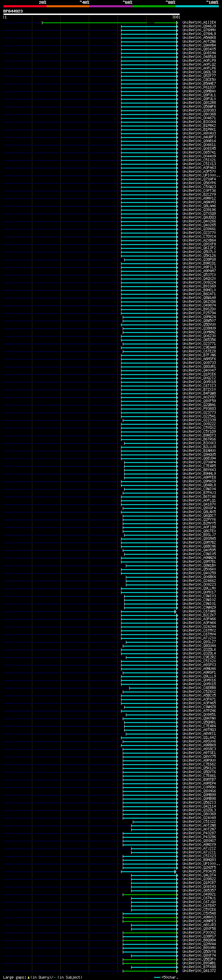222x980 pixels.
Task: Click the cyan alignment bar for UniRef100_P93435
Action: [149, 872]
